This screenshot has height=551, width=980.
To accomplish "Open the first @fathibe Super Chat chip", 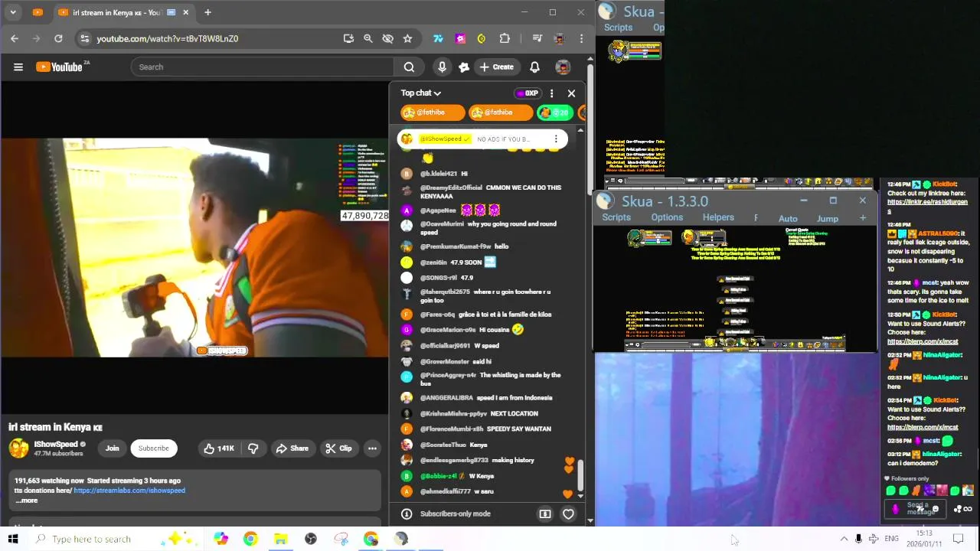I will click(433, 112).
